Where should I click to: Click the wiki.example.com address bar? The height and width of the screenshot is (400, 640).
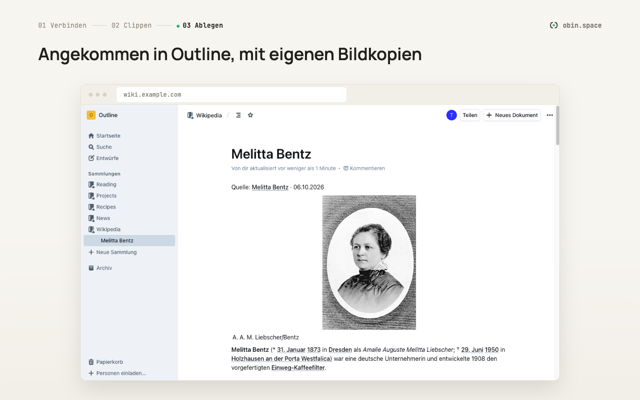[231, 95]
